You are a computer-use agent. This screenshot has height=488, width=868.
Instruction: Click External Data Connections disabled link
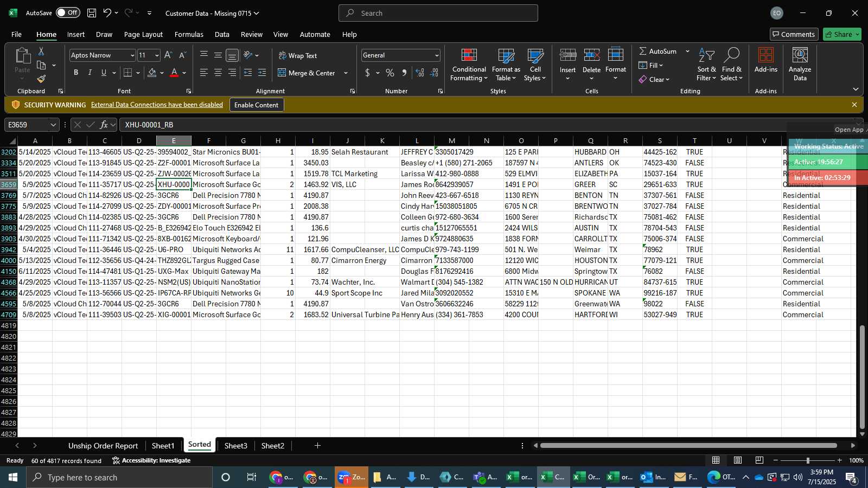tap(157, 105)
